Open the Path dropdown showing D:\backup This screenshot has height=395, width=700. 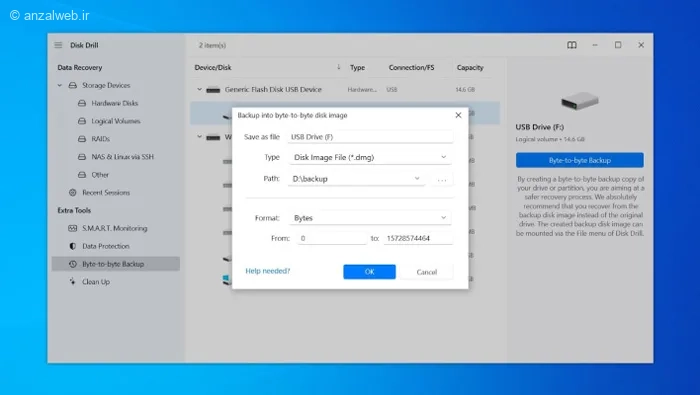pyautogui.click(x=356, y=179)
